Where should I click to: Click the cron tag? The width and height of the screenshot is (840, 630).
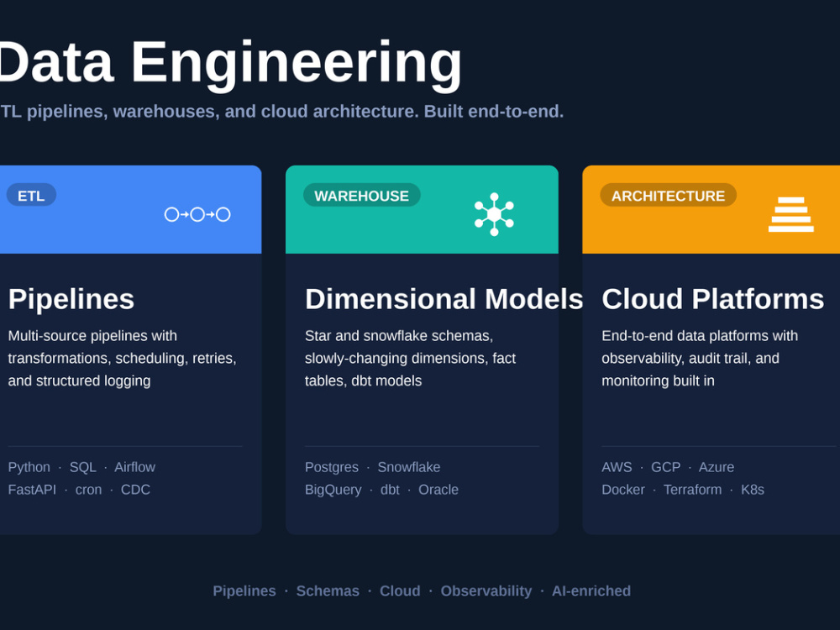click(88, 490)
